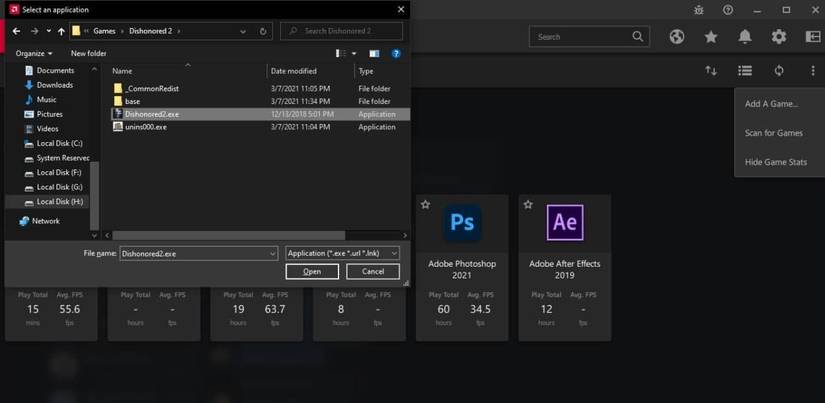Click the Search Dishonored 2 field

coord(341,31)
